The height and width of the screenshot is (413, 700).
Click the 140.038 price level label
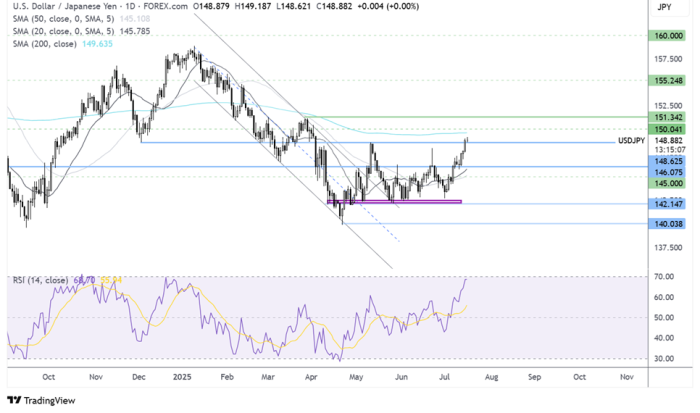(x=667, y=224)
